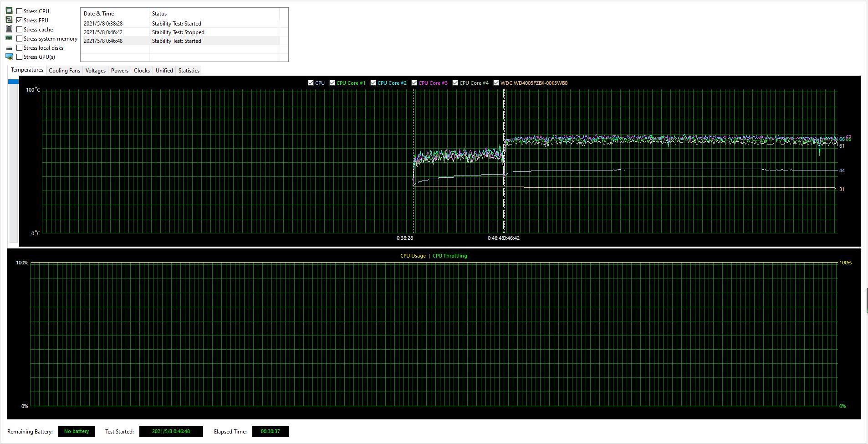Click the cache chip icon beside Stress cache
This screenshot has height=444, width=868.
[9, 29]
